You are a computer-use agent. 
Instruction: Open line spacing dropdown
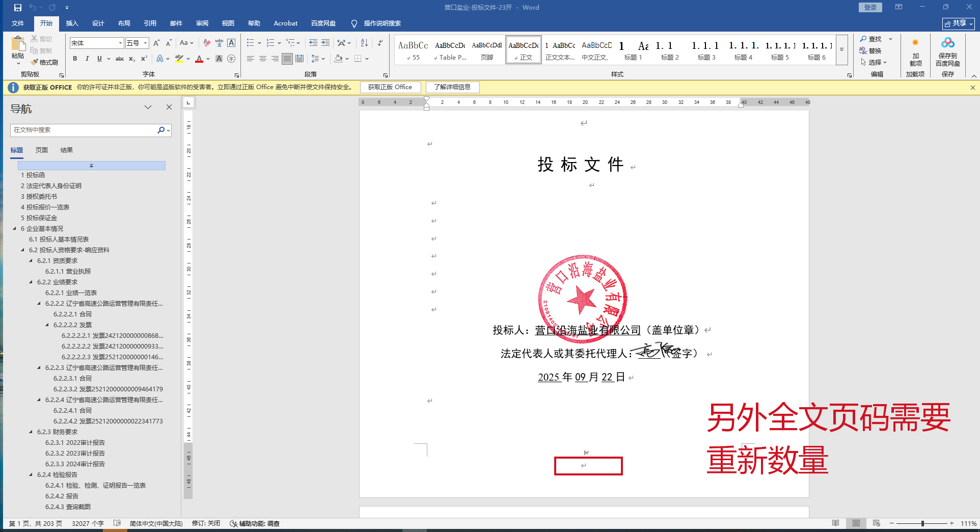point(318,59)
